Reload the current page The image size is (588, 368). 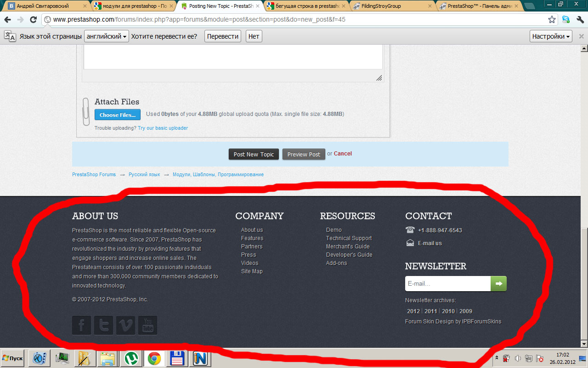click(x=33, y=20)
